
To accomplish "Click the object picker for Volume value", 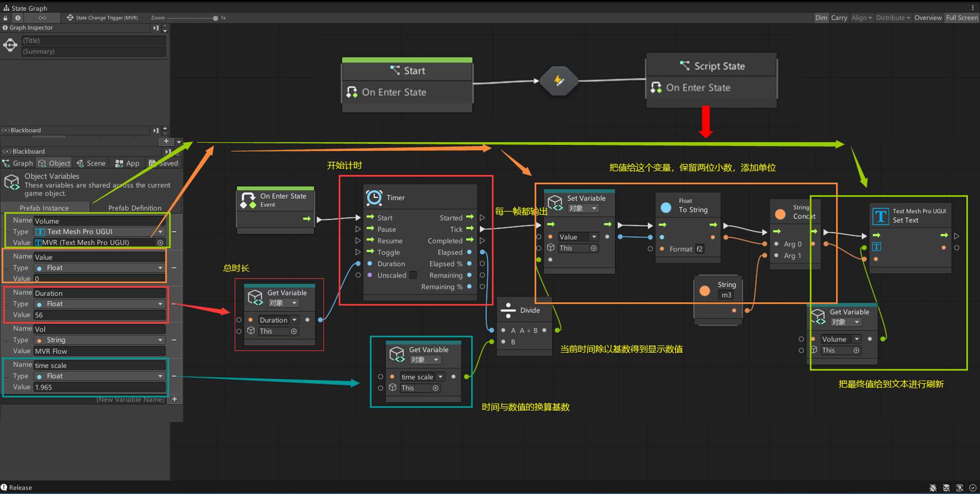I will point(160,243).
